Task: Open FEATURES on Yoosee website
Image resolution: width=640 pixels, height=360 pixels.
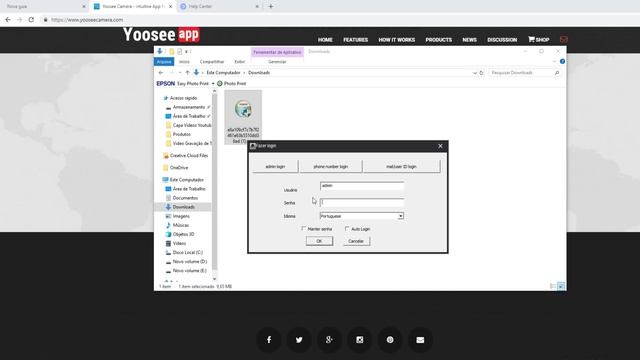Action: (x=356, y=40)
